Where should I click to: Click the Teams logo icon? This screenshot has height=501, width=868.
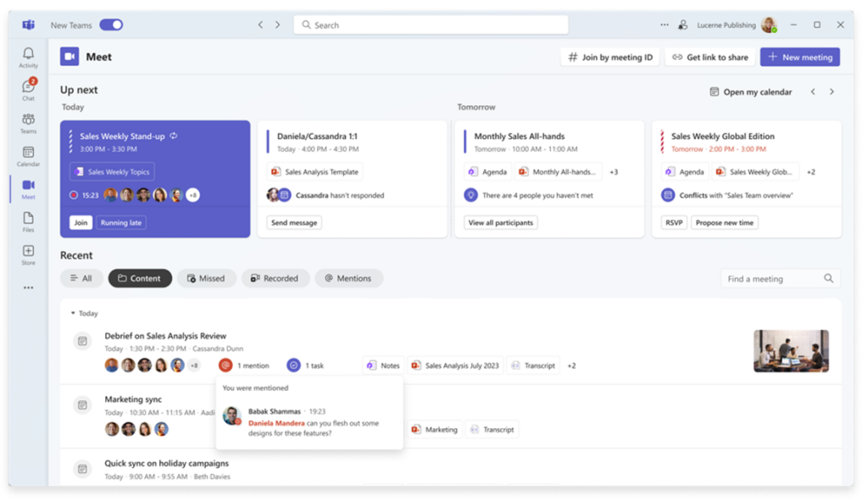point(28,25)
